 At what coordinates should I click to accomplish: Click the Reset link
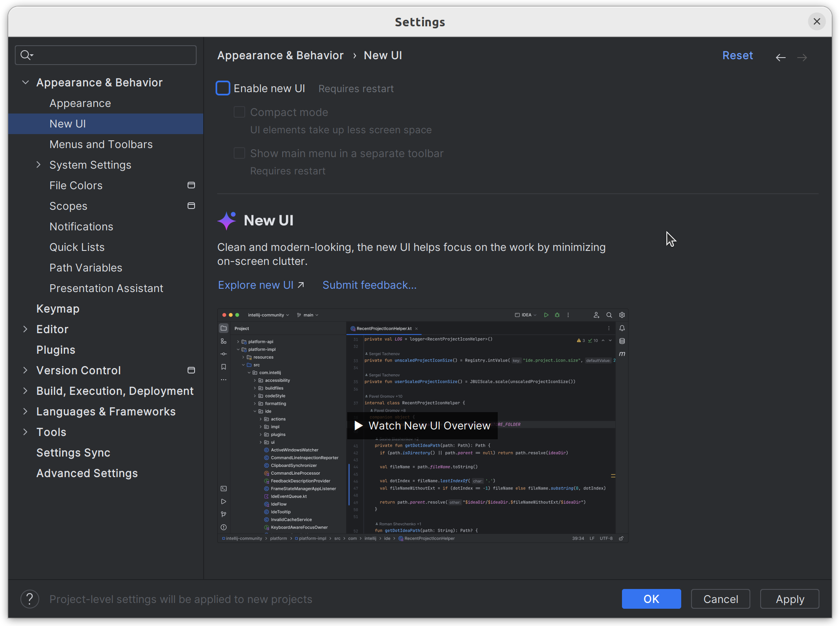738,56
